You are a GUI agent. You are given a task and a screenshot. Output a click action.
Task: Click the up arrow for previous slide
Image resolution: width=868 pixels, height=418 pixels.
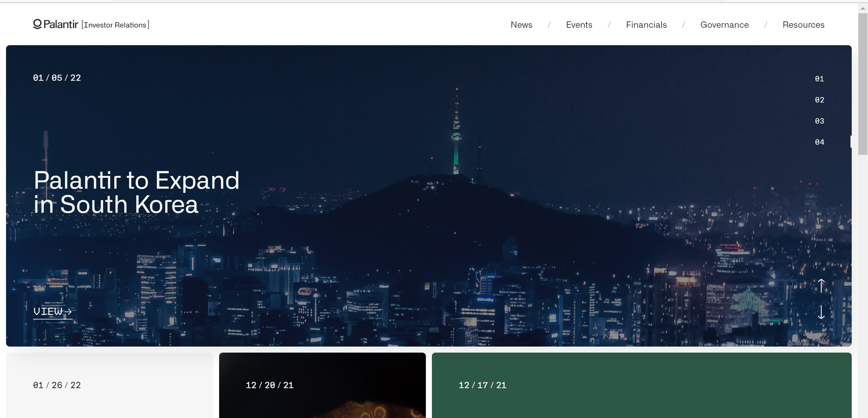[821, 286]
